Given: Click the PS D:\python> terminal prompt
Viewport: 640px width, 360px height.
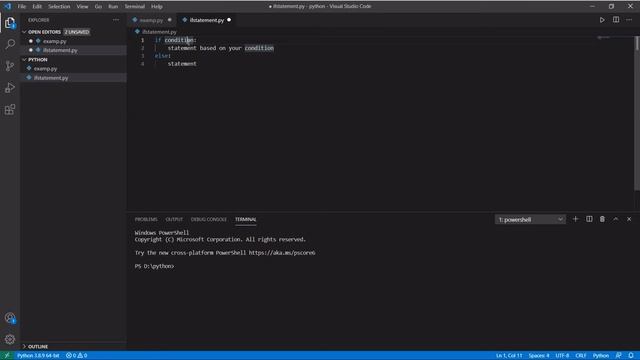Looking at the screenshot, I should tap(154, 266).
